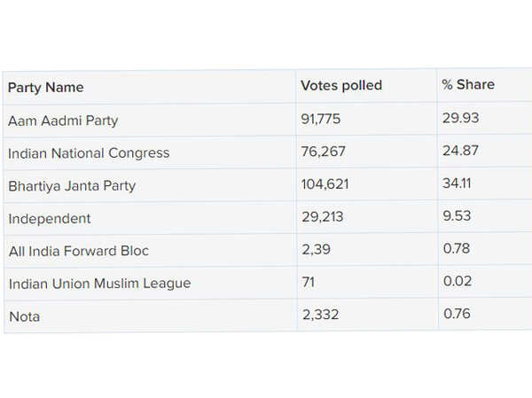Image resolution: width=532 pixels, height=398 pixels.
Task: Click the 24.87 percent share value
Action: 460,151
